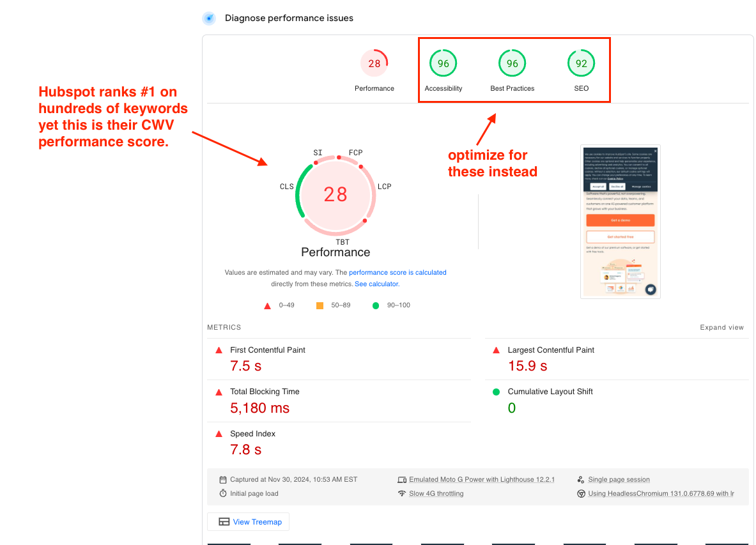Click the Speed Index value 7.8 s
756x545 pixels.
[246, 450]
